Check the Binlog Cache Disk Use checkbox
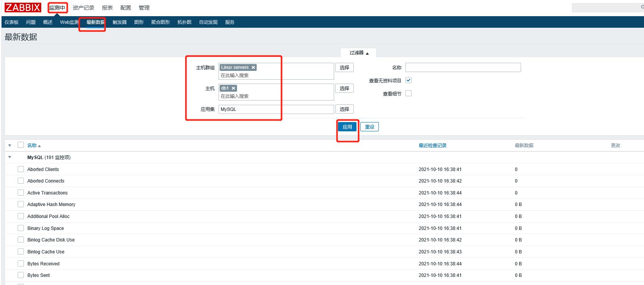The width and height of the screenshot is (644, 285). (21, 240)
